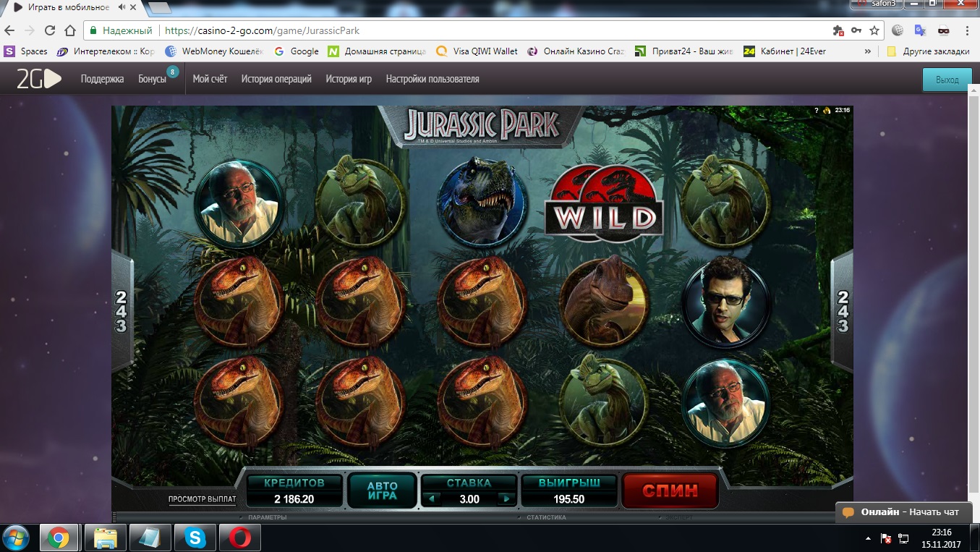This screenshot has width=980, height=552.
Task: Open Настройки пользователя
Action: pos(433,79)
